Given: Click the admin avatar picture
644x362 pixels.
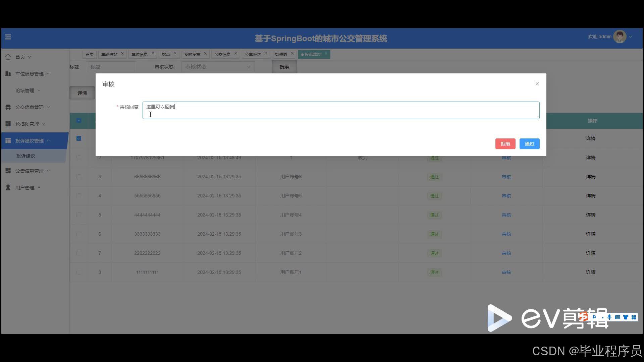Looking at the screenshot, I should pyautogui.click(x=619, y=37).
